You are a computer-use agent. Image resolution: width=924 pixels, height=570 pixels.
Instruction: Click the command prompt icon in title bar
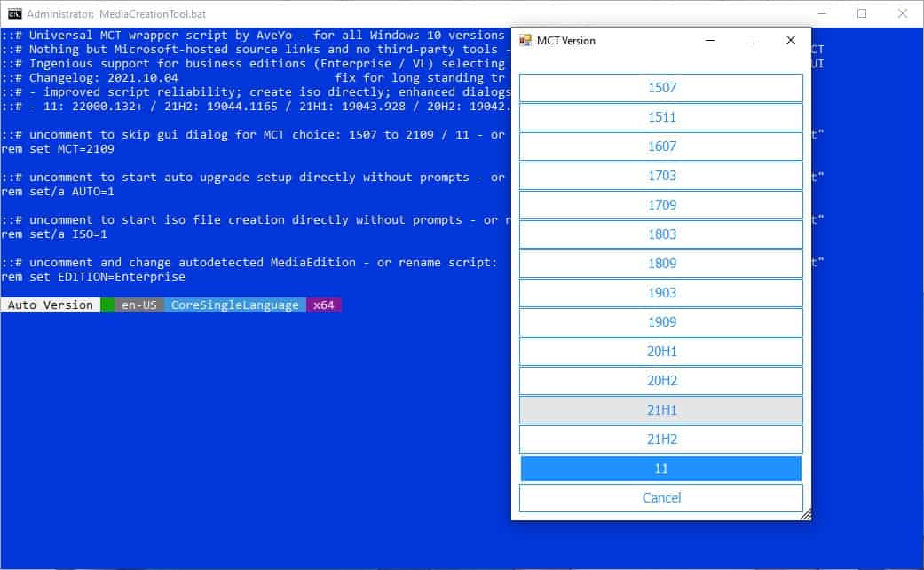[x=15, y=13]
